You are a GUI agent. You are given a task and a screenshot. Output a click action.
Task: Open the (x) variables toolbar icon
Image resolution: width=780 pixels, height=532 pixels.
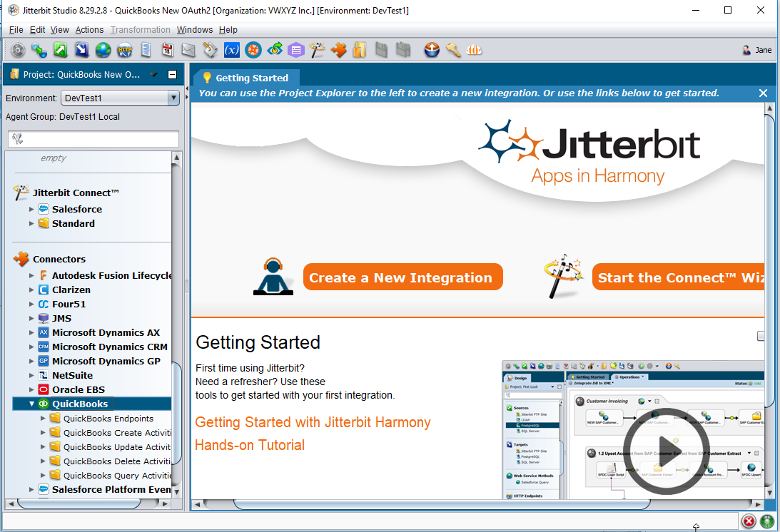[231, 50]
